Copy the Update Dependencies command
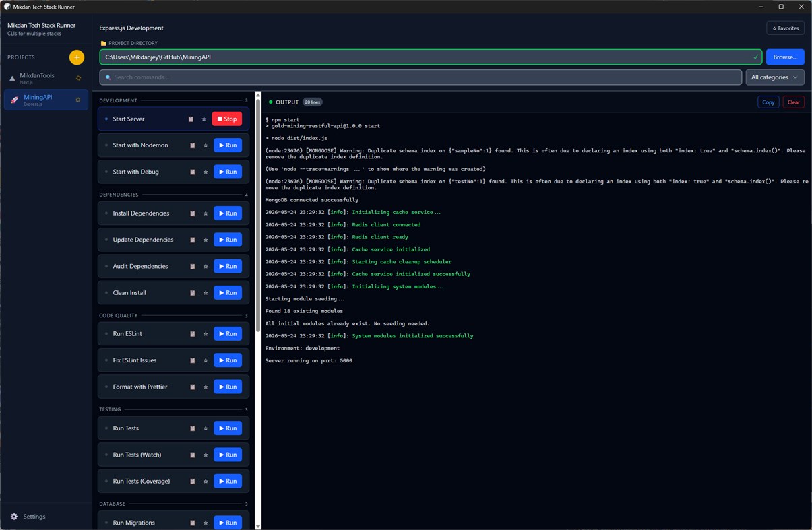The width and height of the screenshot is (812, 530). tap(192, 240)
